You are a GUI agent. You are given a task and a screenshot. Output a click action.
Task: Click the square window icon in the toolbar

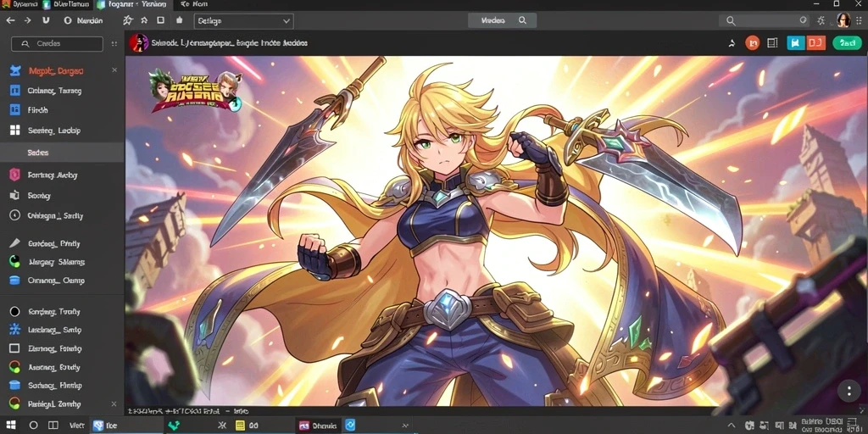point(160,20)
